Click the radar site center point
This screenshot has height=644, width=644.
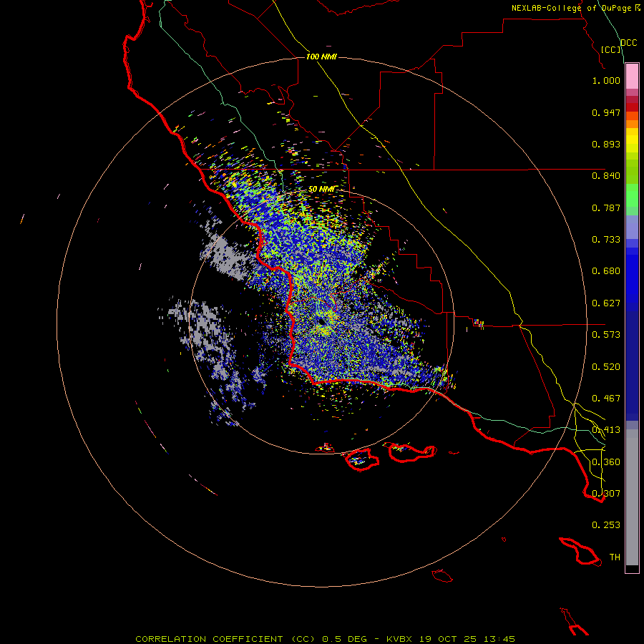[321, 321]
